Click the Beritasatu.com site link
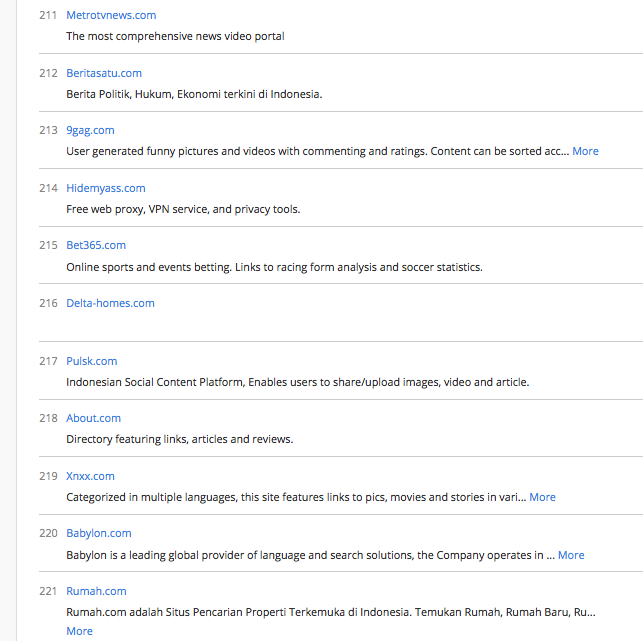This screenshot has height=641, width=643. click(104, 73)
